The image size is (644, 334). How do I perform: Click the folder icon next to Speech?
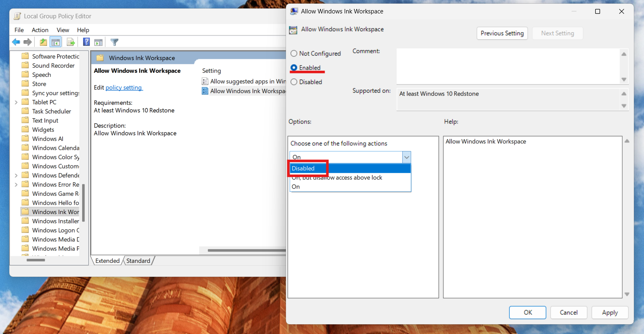(25, 75)
